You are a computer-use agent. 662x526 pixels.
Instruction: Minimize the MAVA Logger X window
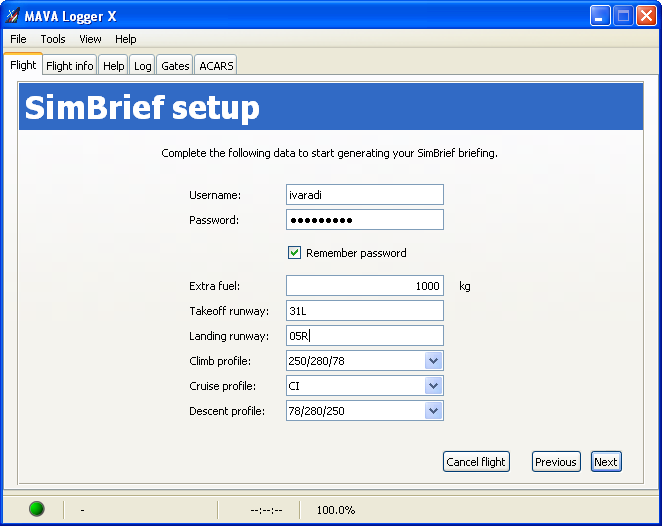click(600, 16)
